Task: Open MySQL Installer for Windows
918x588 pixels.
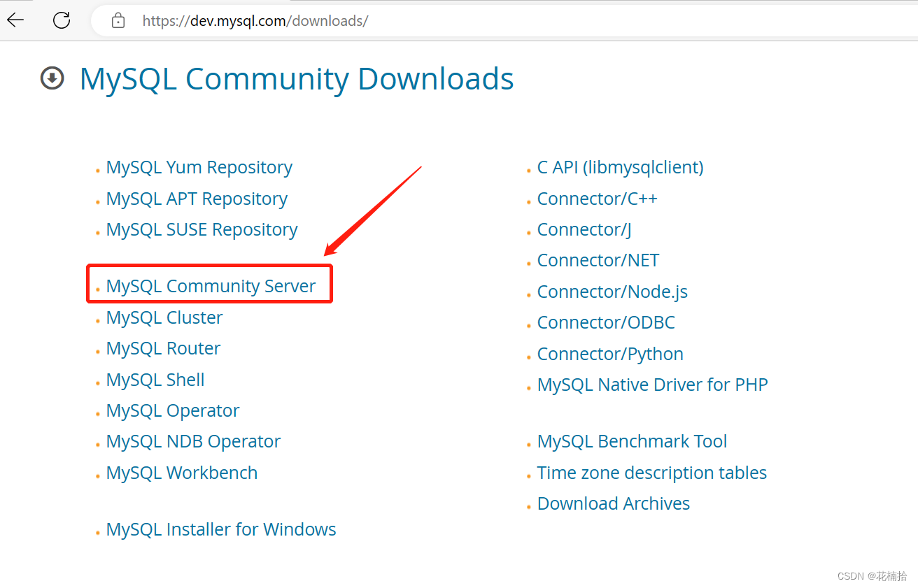Action: (221, 529)
